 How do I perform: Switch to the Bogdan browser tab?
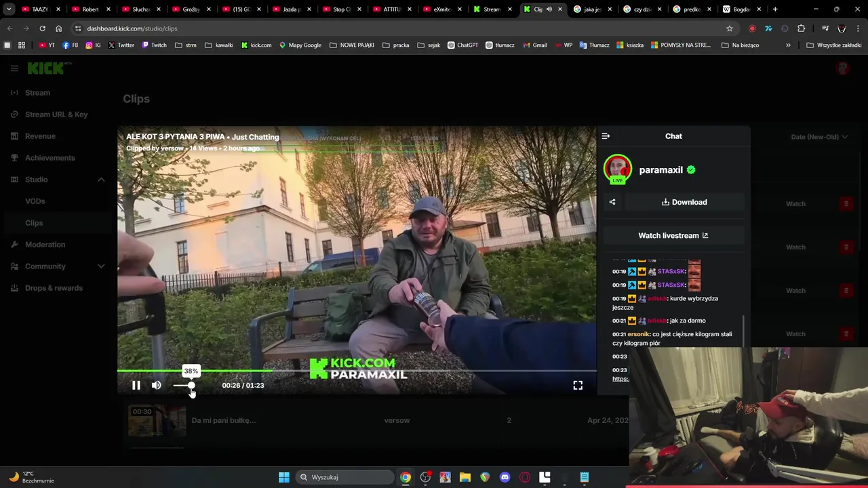743,9
